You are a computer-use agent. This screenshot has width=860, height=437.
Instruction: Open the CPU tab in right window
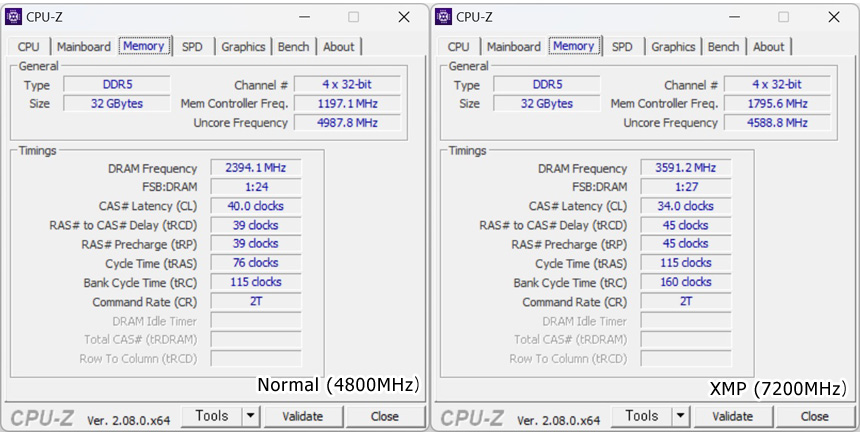tap(459, 47)
